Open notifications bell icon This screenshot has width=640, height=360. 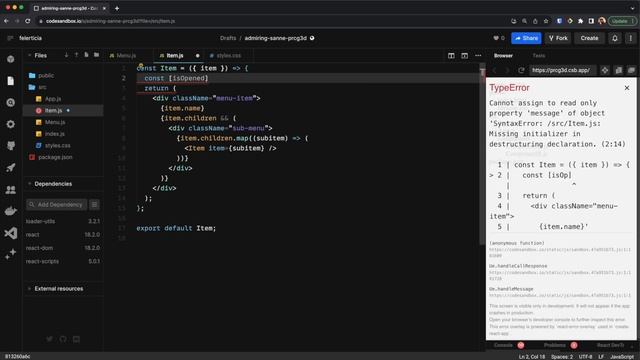click(615, 38)
